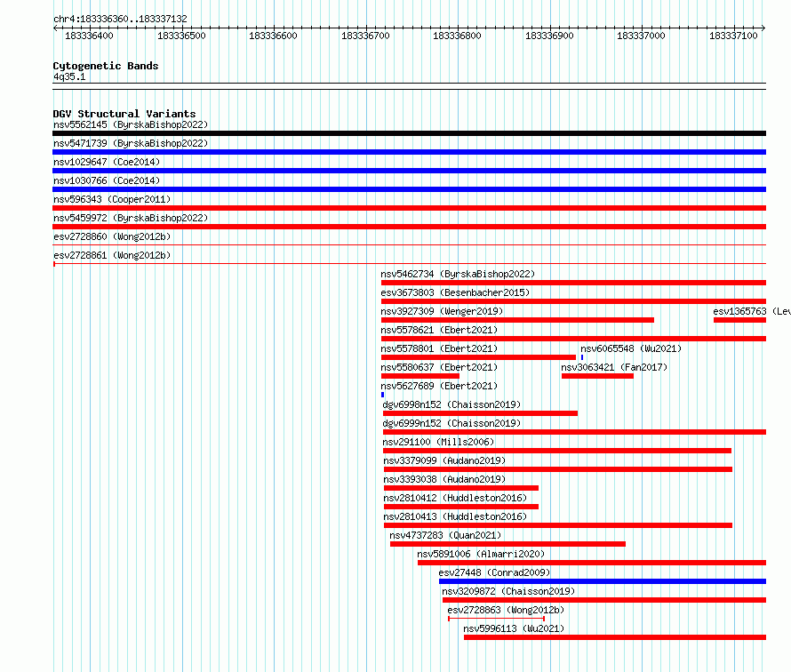Click nsv3927309 (Wenger2019) label
The image size is (791, 672).
click(x=442, y=311)
